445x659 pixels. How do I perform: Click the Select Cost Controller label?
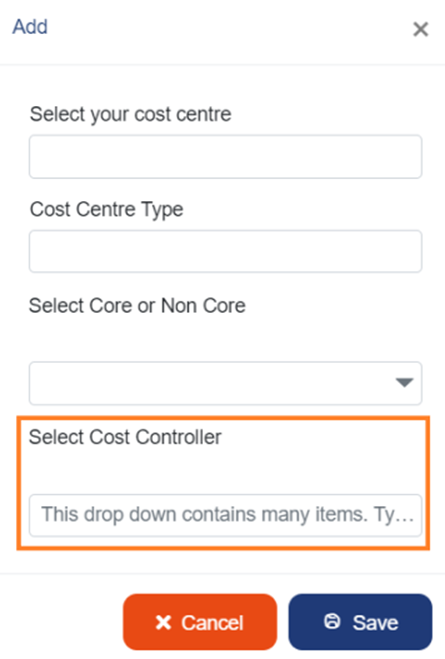pyautogui.click(x=125, y=437)
